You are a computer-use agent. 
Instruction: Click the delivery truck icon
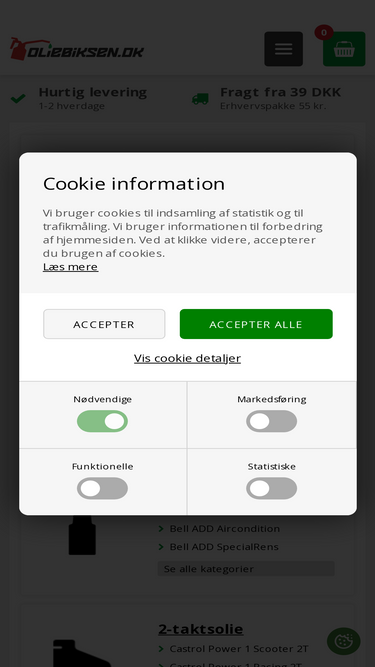click(200, 99)
